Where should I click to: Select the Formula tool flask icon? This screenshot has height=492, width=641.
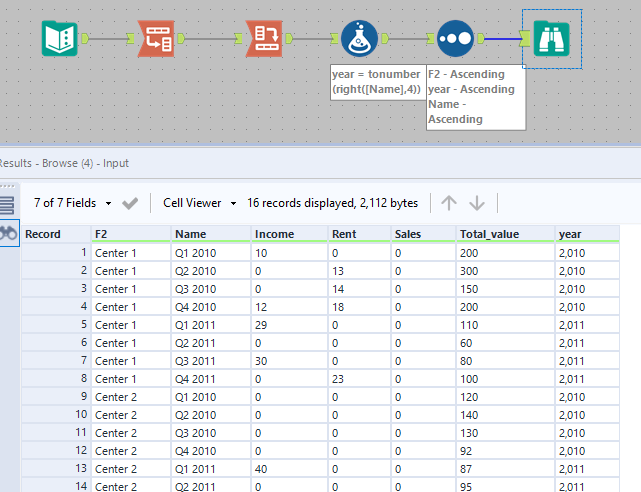pyautogui.click(x=359, y=39)
